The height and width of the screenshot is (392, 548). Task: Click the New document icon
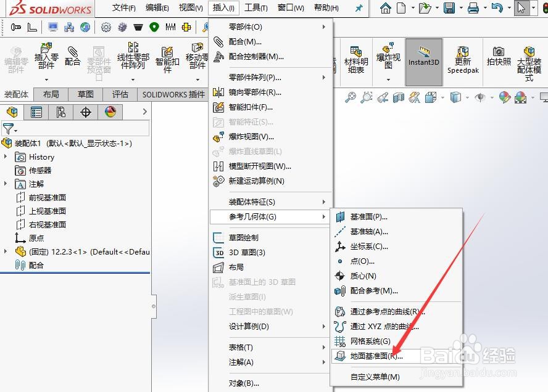pos(401,7)
